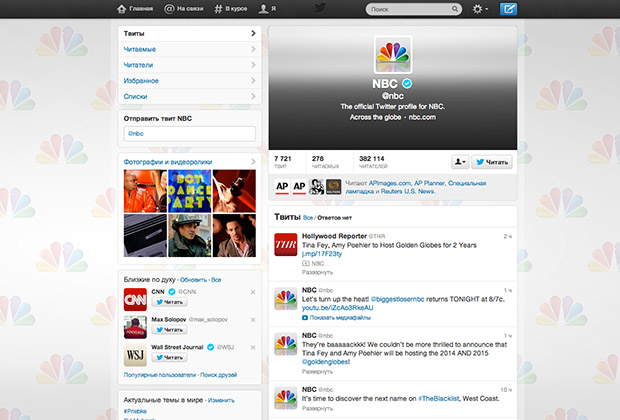The image size is (620, 420).
Task: Click the first AP avatar in followers row
Action: (x=282, y=187)
